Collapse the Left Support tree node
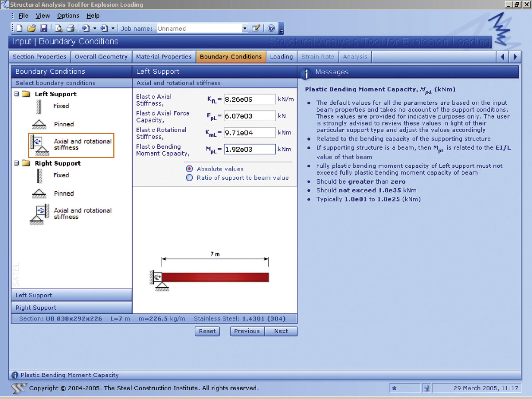The width and height of the screenshot is (532, 399). [x=16, y=94]
